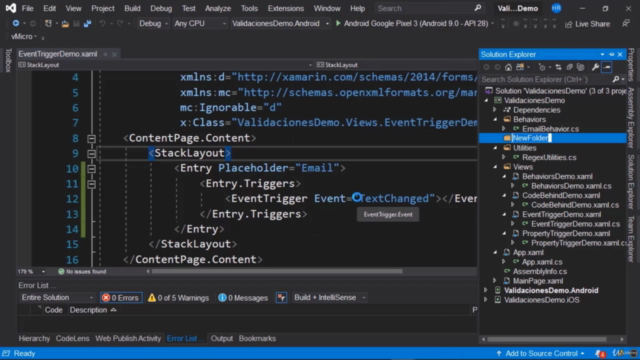Click the Undo toolbar icon
640x360 pixels.
pos(102,24)
